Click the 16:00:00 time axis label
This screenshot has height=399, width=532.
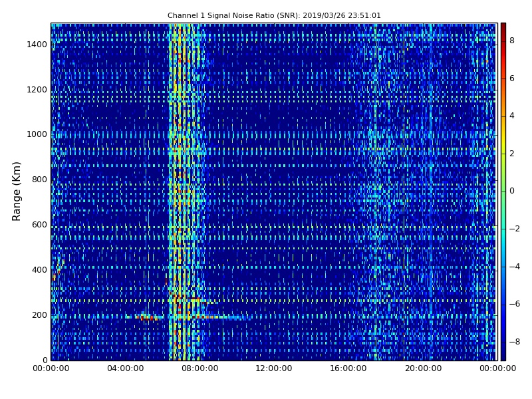[x=348, y=368]
